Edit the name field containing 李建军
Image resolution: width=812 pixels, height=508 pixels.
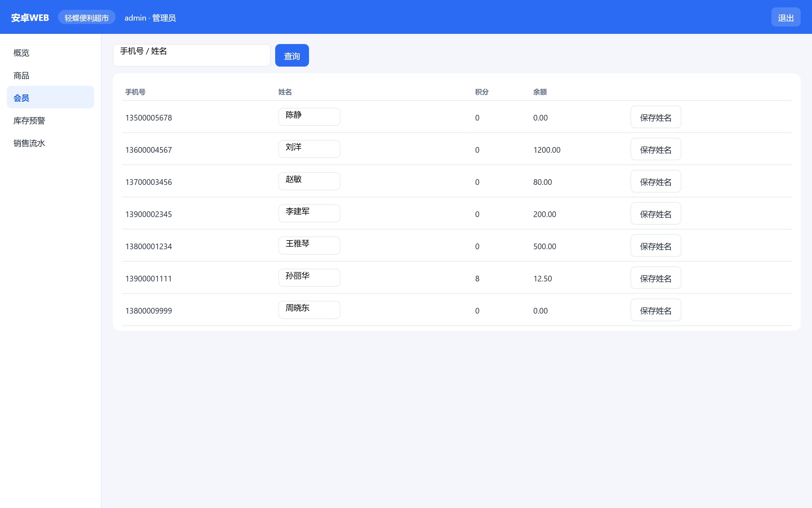coord(309,213)
